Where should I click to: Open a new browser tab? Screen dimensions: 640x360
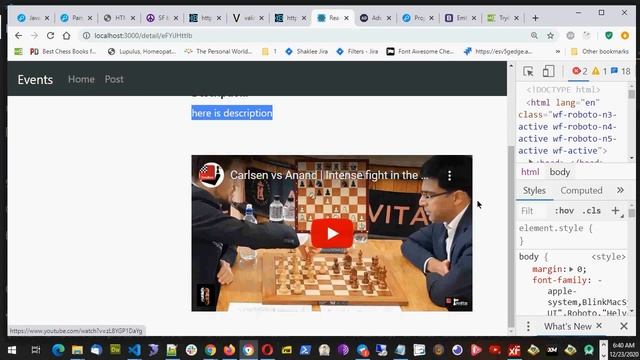click(535, 18)
